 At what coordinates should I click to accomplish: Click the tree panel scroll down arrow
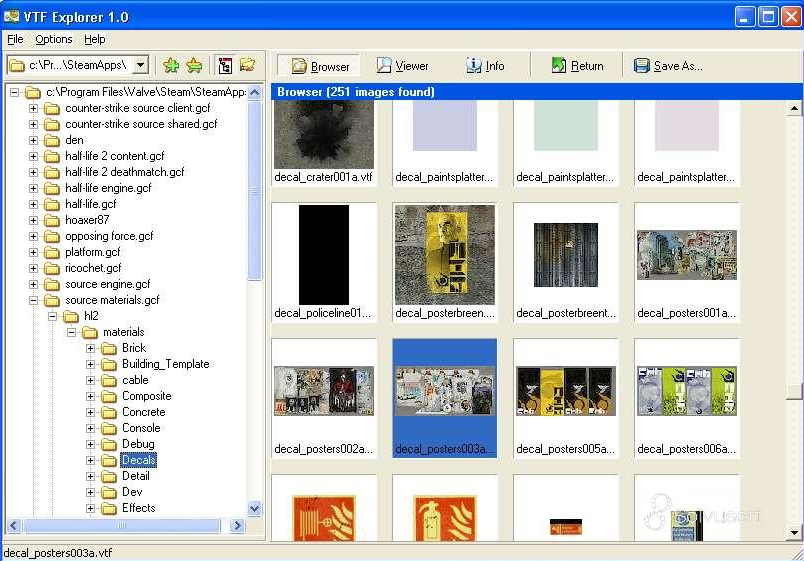coord(254,508)
